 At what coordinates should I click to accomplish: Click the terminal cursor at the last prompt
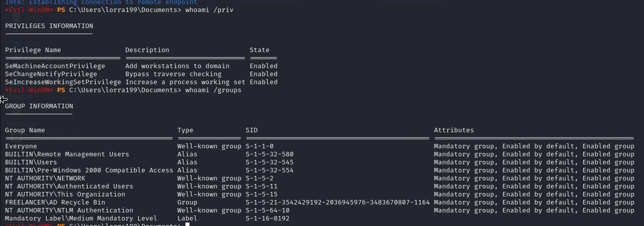[x=187, y=224]
